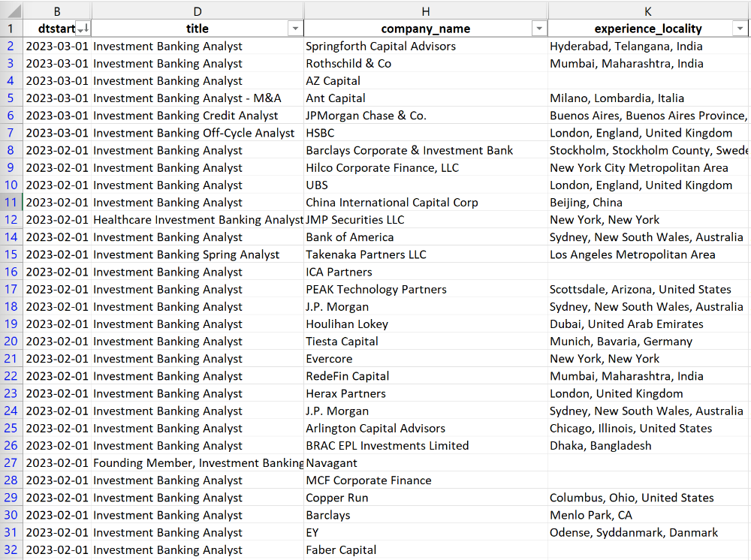Select cell 'Milano, Lombardia, Italia'
Image resolution: width=751 pixels, height=560 pixels.
648,98
